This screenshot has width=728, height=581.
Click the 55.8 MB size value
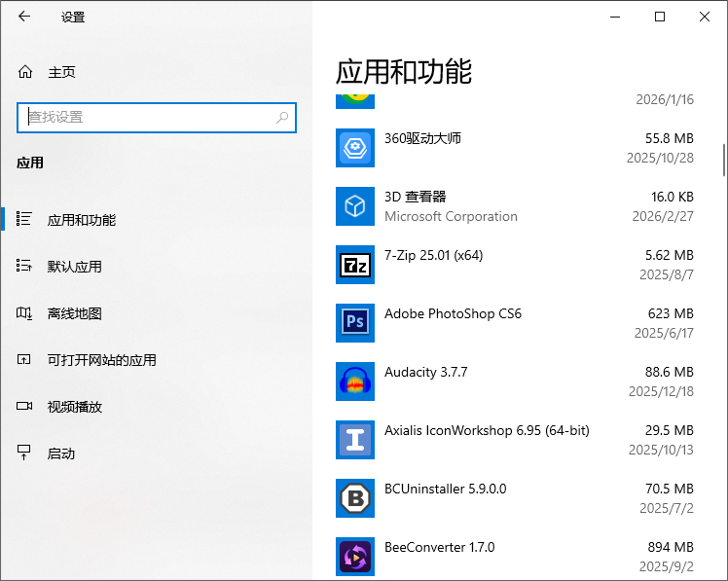669,138
